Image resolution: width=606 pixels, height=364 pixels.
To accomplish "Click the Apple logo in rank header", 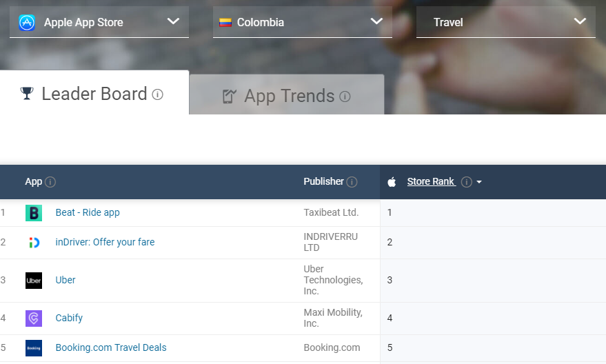I will click(392, 181).
